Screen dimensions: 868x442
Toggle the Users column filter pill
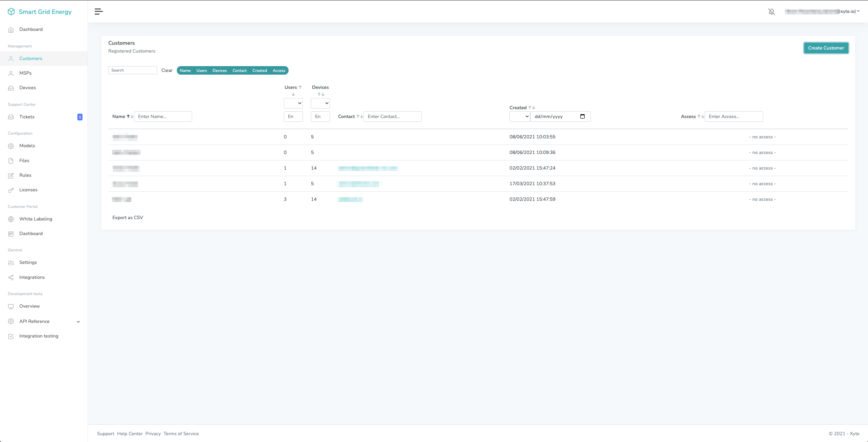click(x=201, y=71)
